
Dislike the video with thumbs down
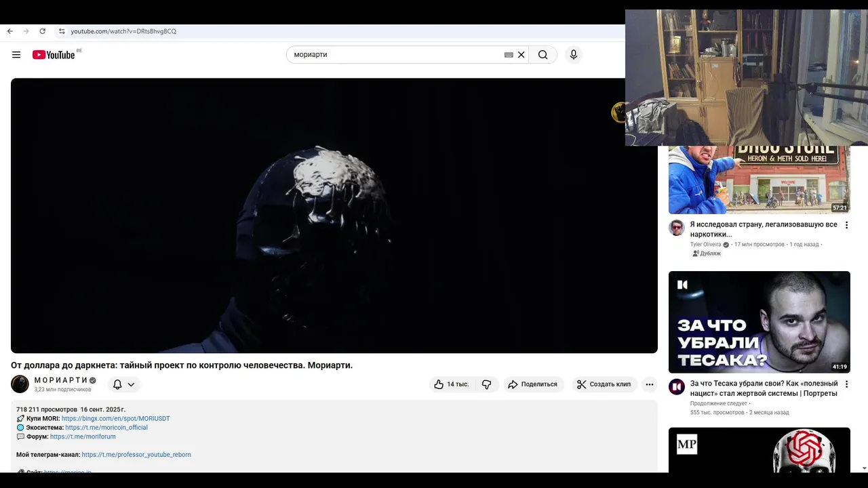click(487, 384)
